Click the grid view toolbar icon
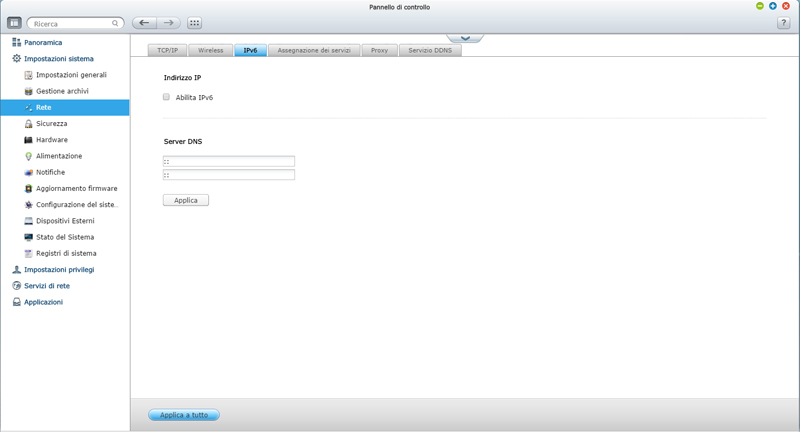The height and width of the screenshot is (432, 800). coord(194,23)
